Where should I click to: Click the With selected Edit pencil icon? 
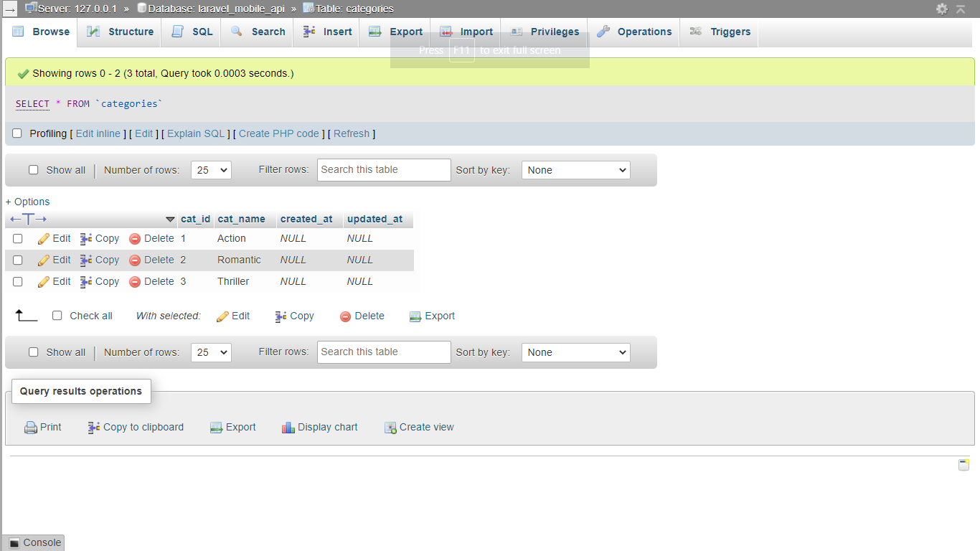tap(222, 316)
